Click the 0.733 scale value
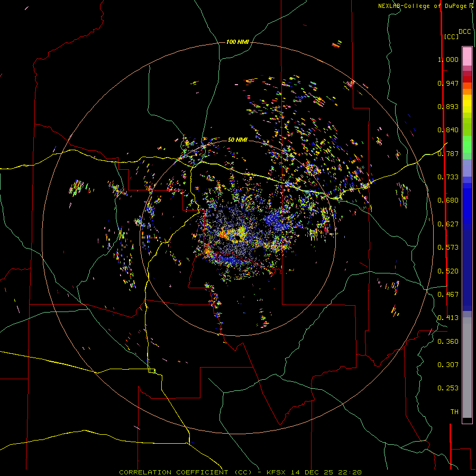The width and height of the screenshot is (476, 476). (448, 177)
